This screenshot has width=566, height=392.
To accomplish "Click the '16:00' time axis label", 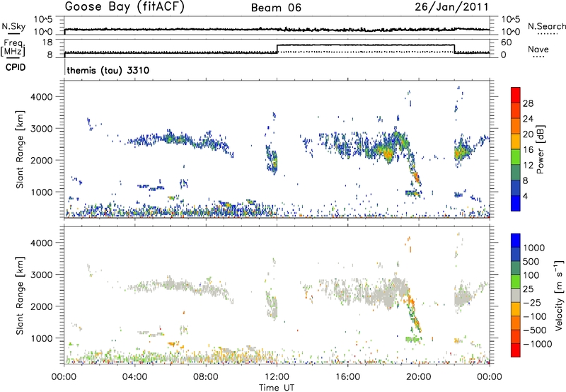I will click(x=347, y=377).
